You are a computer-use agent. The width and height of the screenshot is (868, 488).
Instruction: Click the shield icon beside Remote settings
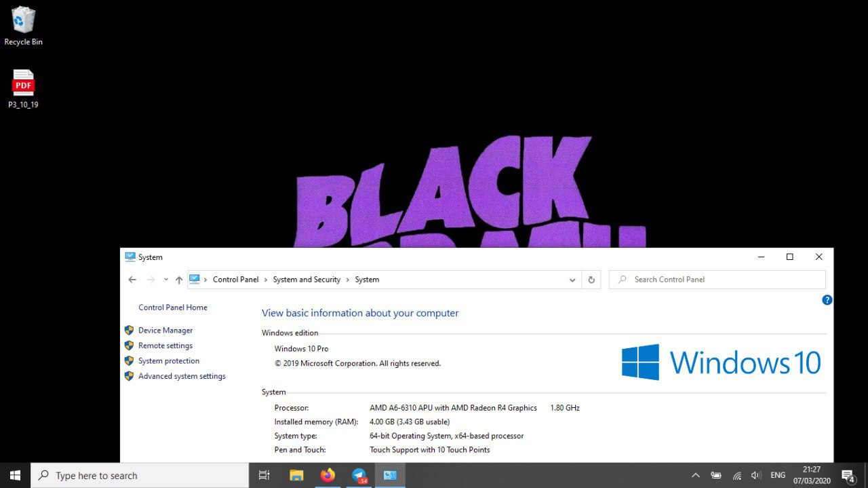coord(129,345)
